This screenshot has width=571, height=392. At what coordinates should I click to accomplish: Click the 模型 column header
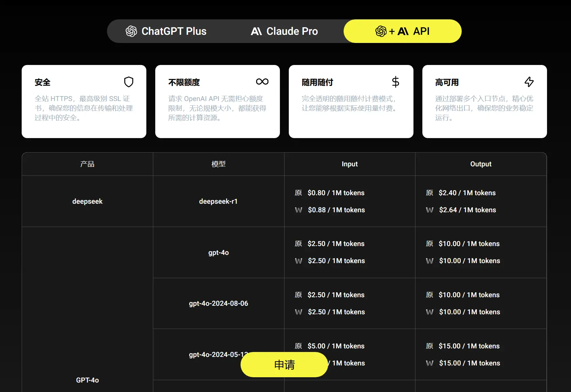(219, 164)
